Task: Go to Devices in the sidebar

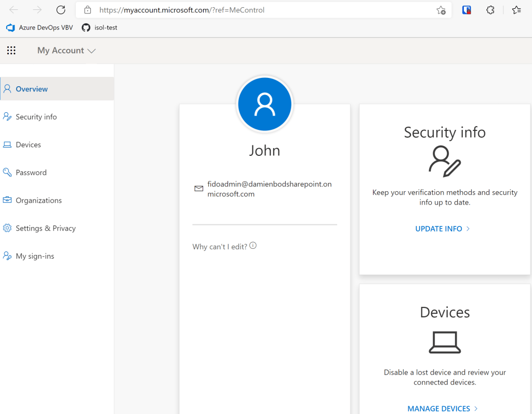Action: click(x=28, y=145)
